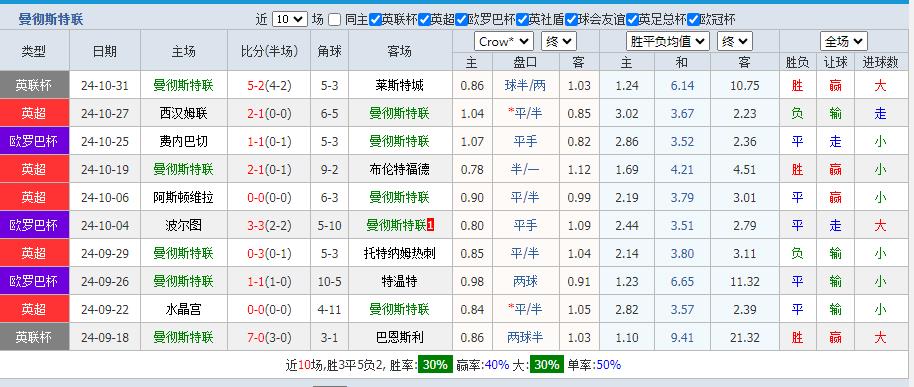The width and height of the screenshot is (914, 387).
Task: Open the 终 dropdown beside Crow*
Action: pos(559,41)
